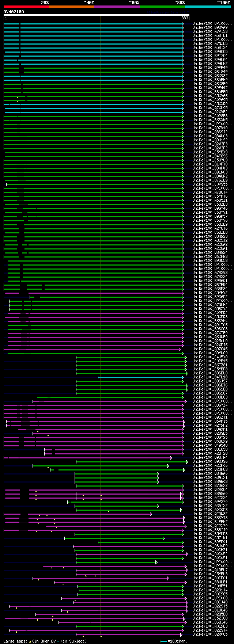The height and width of the screenshot is (644, 234).
Task: Select UniRef100_A2YQT6 label
Action: (210, 228)
